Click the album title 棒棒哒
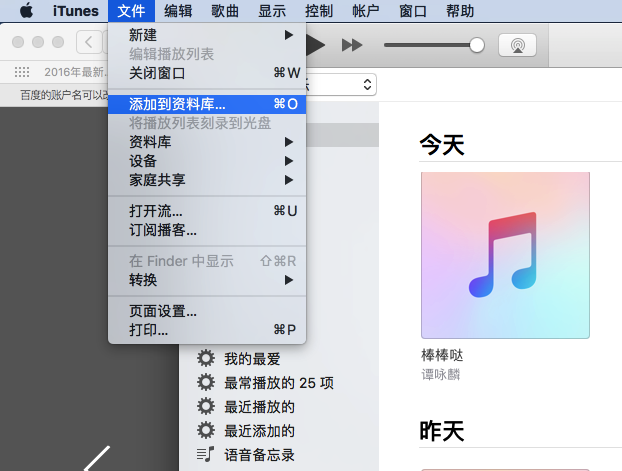 [x=442, y=355]
